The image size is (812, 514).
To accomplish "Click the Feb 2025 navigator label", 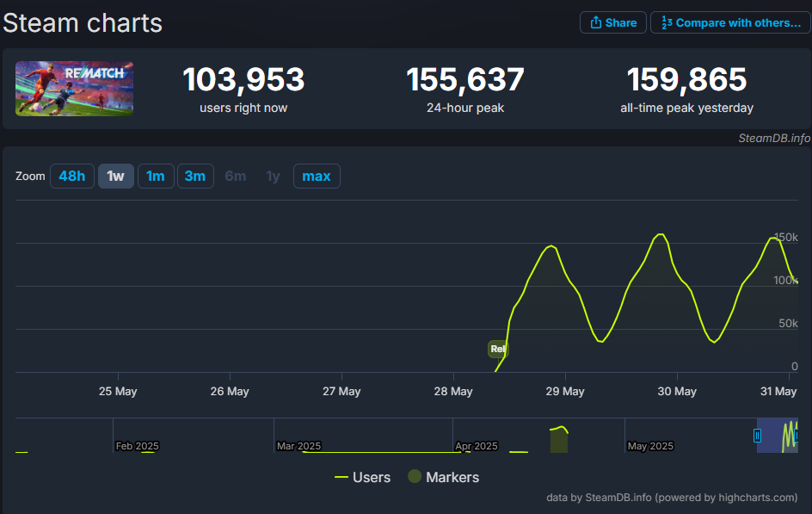I will [x=138, y=446].
